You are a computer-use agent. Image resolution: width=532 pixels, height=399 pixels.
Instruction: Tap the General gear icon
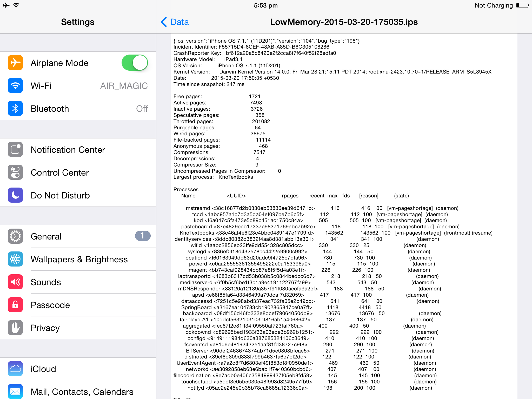click(x=15, y=236)
